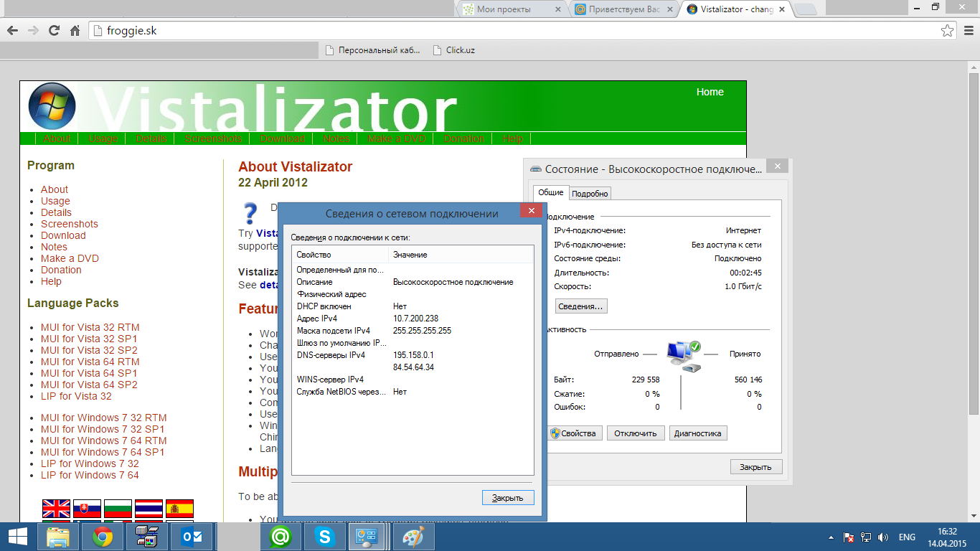Click the Сведения... button
Image resolution: width=980 pixels, height=551 pixels.
581,306
